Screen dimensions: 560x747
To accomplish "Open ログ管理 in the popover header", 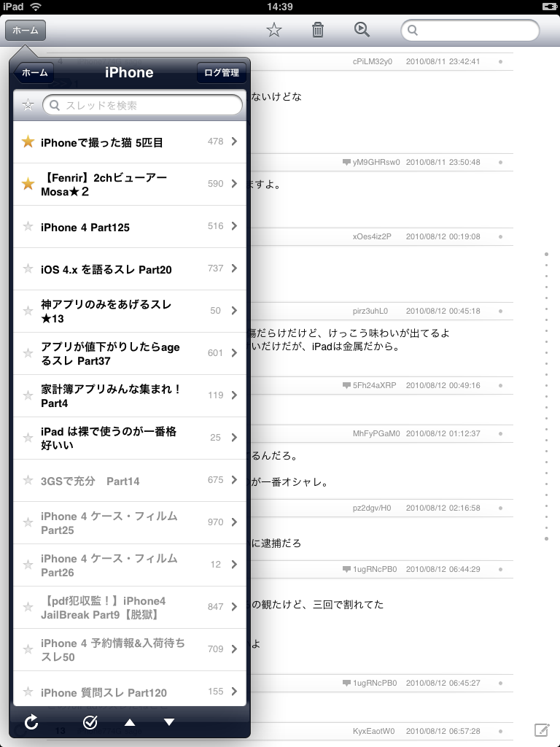I will pos(222,72).
